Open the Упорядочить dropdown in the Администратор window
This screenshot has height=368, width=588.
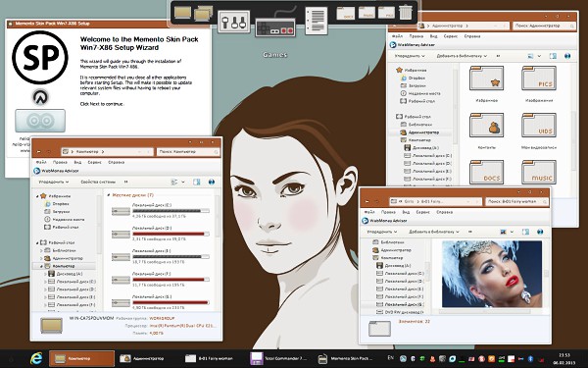pos(410,56)
